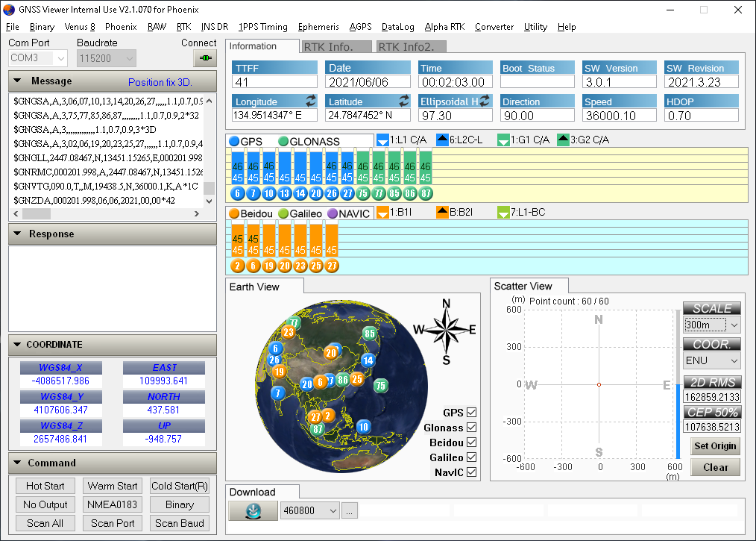Click the compass rose in Earth View

[446, 330]
